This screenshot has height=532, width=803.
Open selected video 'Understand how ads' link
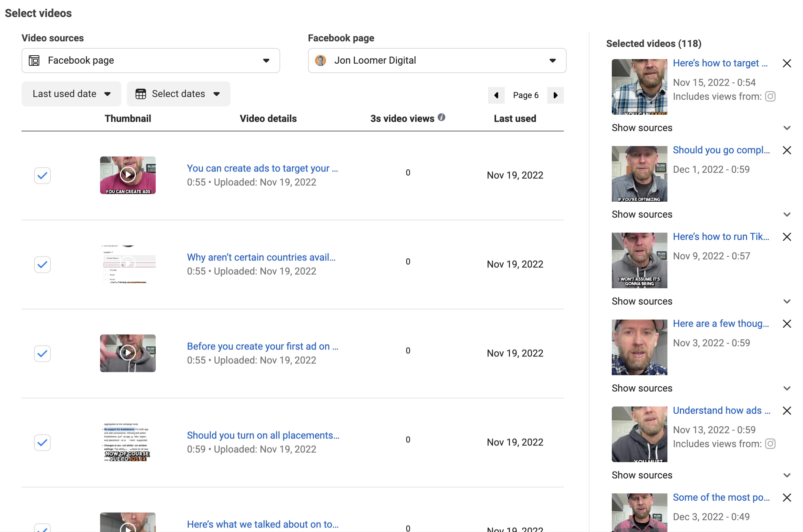click(x=722, y=410)
